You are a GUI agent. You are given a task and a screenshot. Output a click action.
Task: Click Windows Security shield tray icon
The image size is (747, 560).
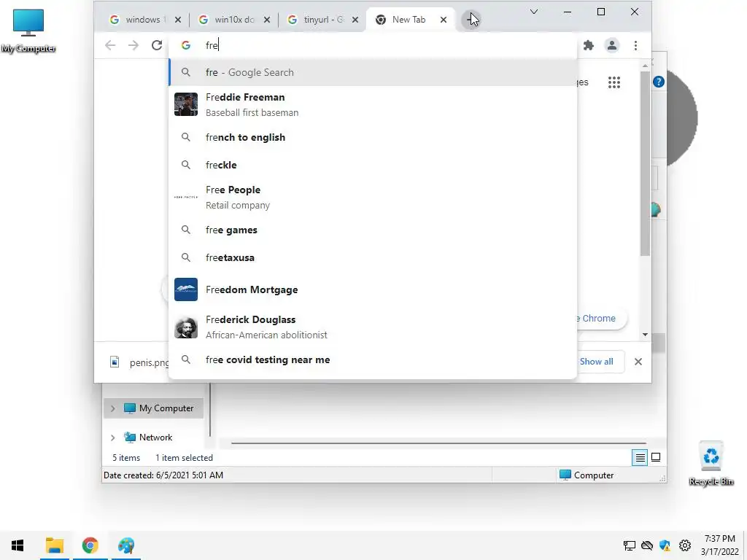pos(665,545)
